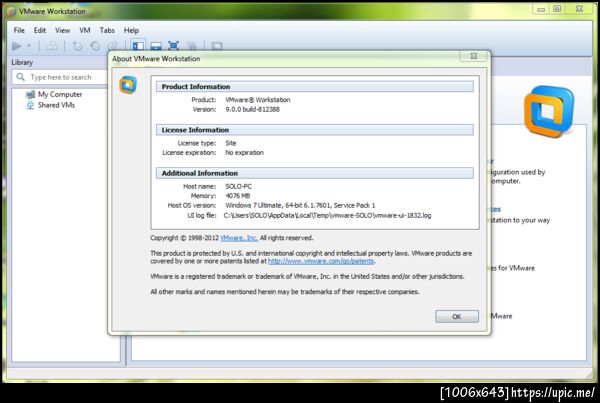This screenshot has height=403, width=600.
Task: Toggle the thumbnail bar view icon
Action: point(156,46)
